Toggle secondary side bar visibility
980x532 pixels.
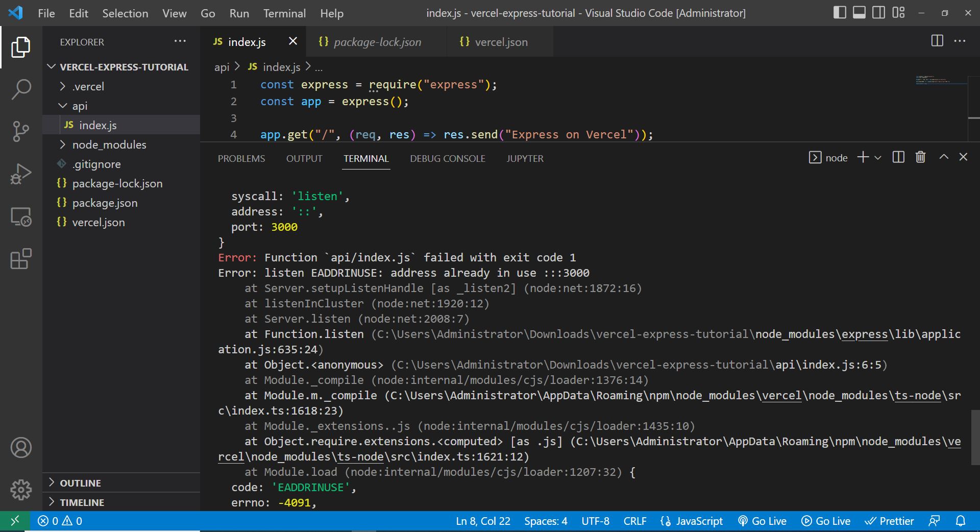(x=878, y=13)
